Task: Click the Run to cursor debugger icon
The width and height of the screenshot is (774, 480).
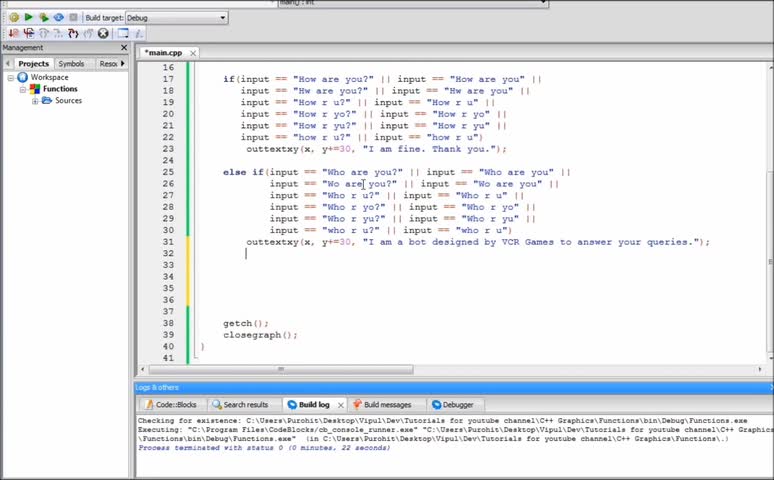Action: (x=29, y=33)
